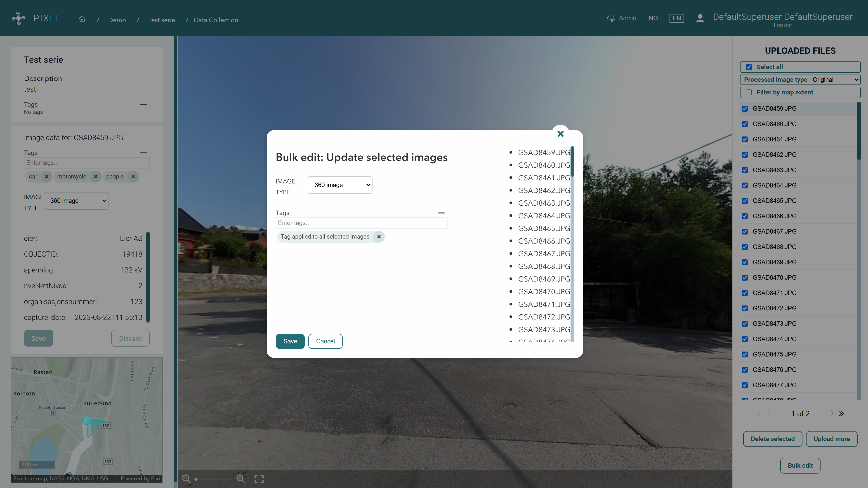Open Processed image type dropdown
868x488 pixels.
click(x=835, y=80)
